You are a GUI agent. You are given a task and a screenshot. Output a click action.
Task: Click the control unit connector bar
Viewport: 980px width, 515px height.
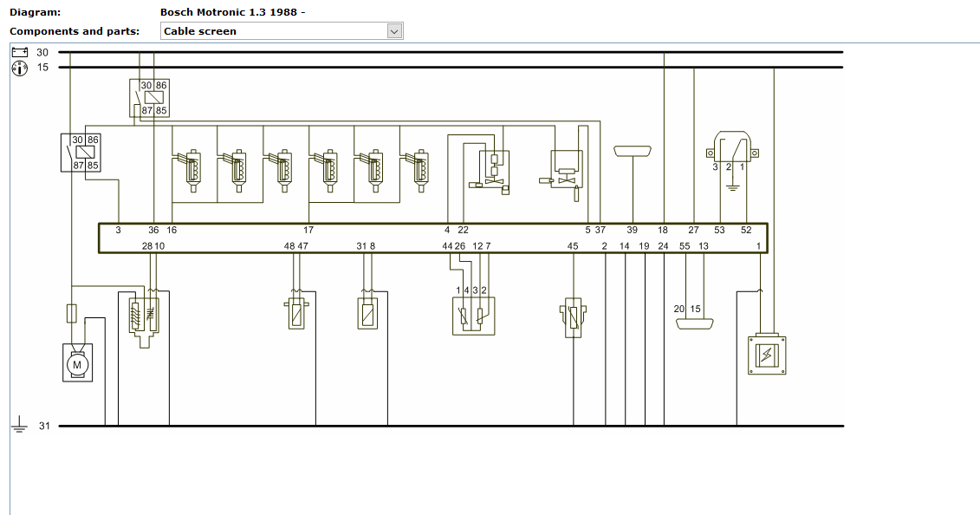[433, 238]
